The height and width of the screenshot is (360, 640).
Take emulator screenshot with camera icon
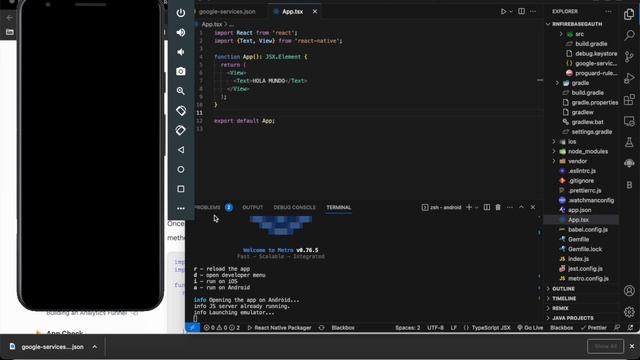[x=180, y=71]
